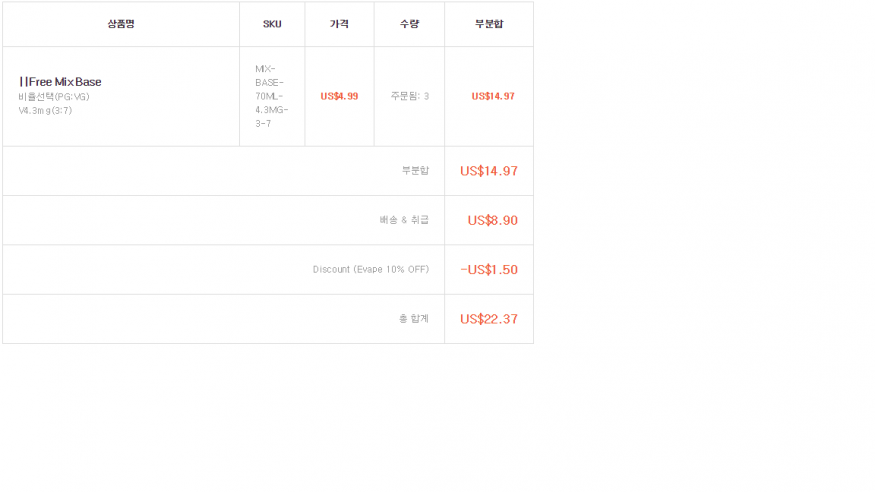Click the 부분합 column header

(489, 24)
